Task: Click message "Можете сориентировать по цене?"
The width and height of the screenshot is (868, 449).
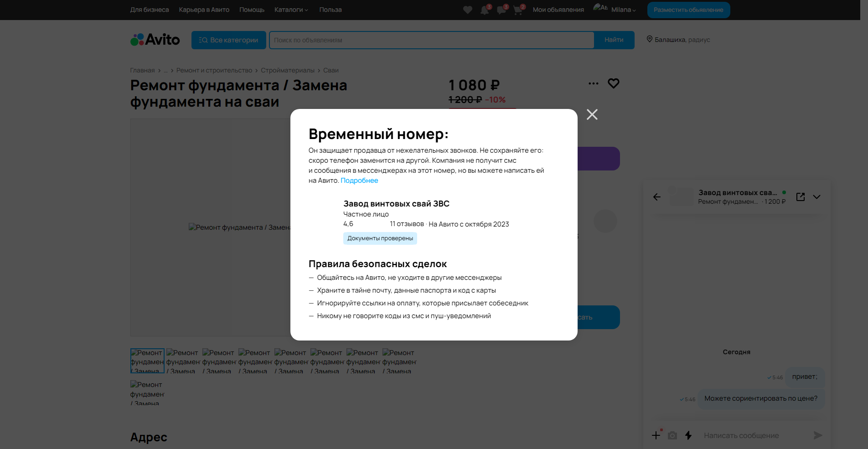Action: point(761,399)
